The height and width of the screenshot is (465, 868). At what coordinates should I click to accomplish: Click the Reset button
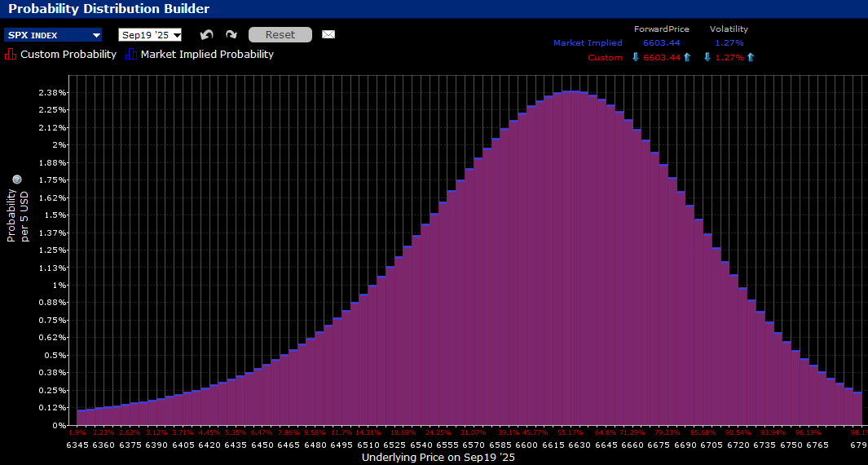(x=280, y=34)
